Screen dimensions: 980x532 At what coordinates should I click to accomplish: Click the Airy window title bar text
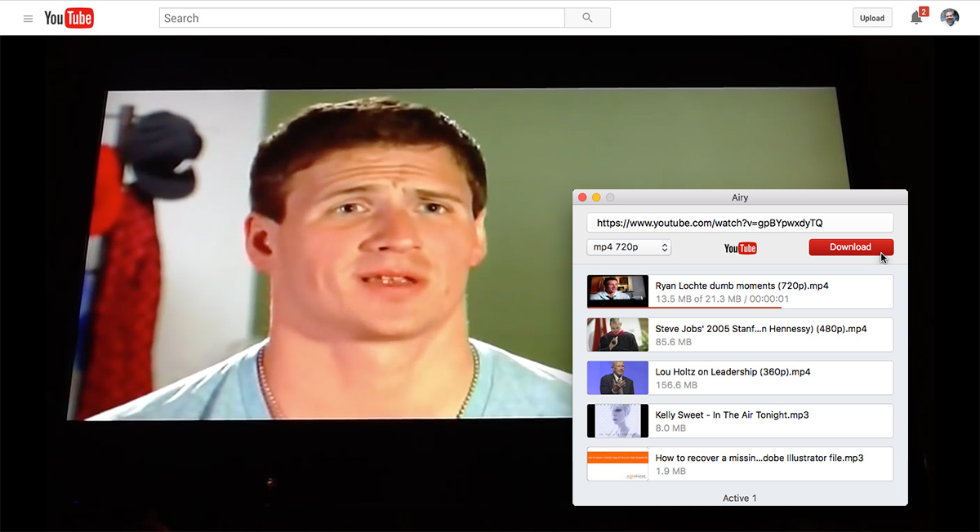[740, 197]
